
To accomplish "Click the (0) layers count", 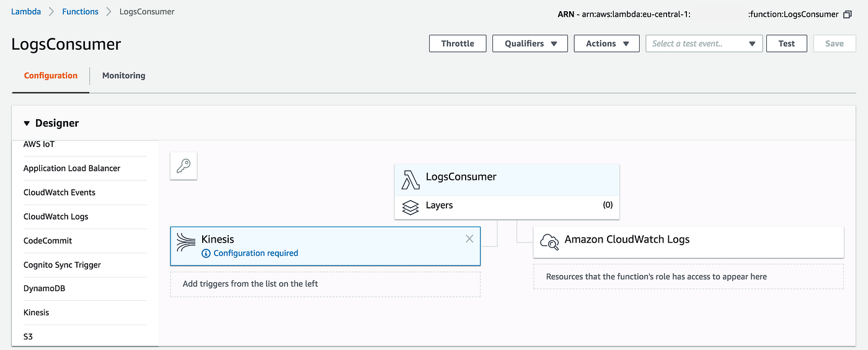I will [608, 205].
